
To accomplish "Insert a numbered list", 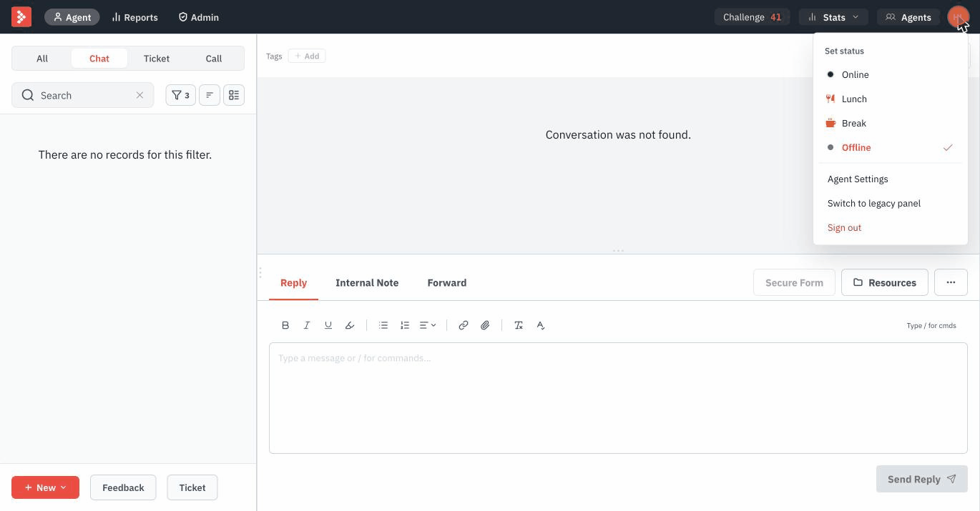I will click(x=405, y=325).
